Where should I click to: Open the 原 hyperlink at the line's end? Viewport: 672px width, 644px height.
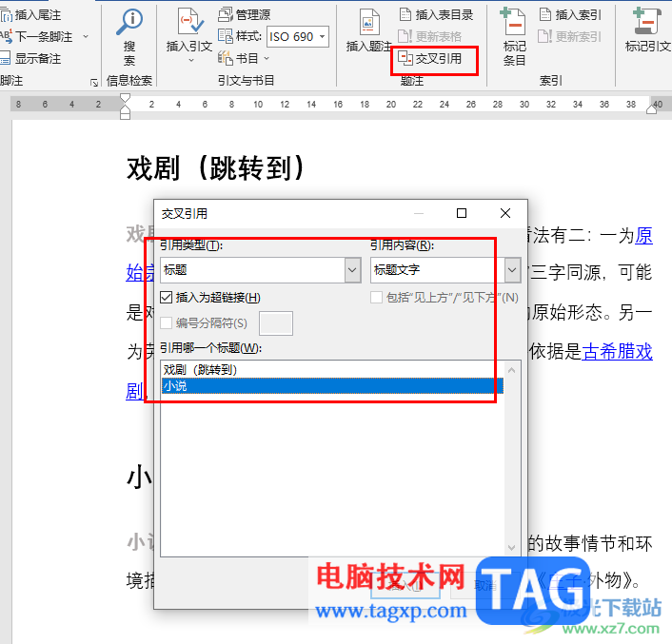tap(643, 236)
